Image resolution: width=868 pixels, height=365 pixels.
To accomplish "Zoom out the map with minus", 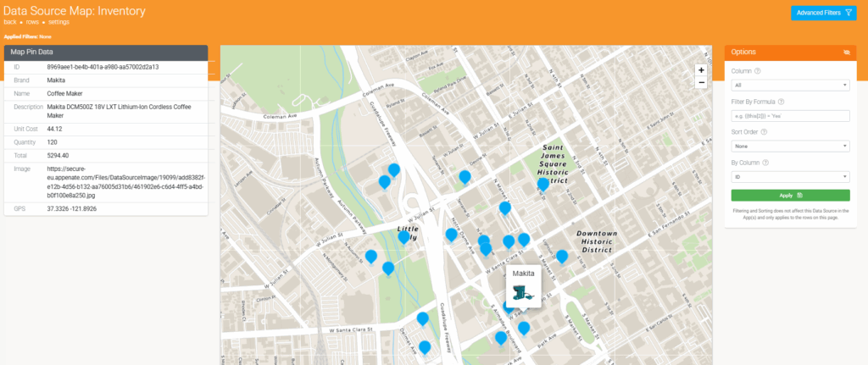I will [701, 82].
